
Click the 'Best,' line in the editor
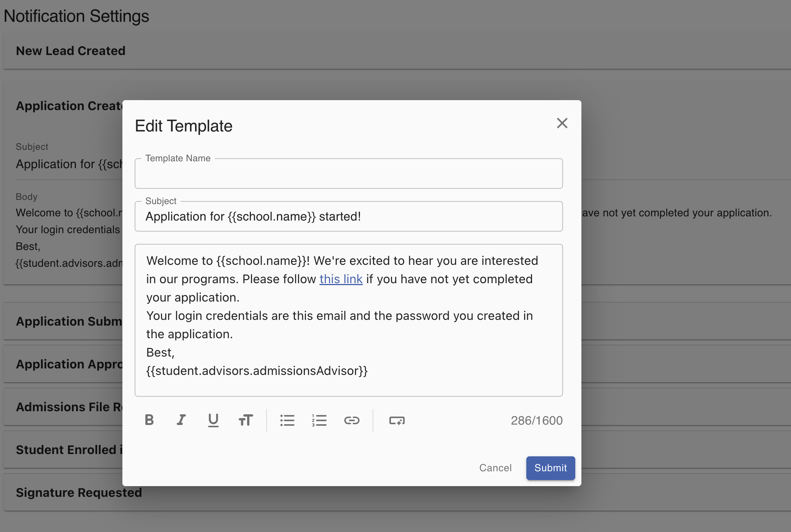[160, 352]
